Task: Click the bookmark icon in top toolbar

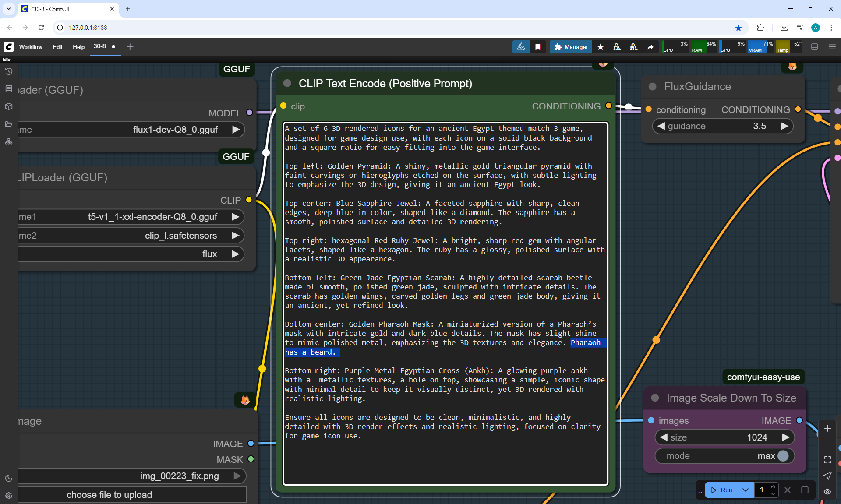Action: coord(538,47)
